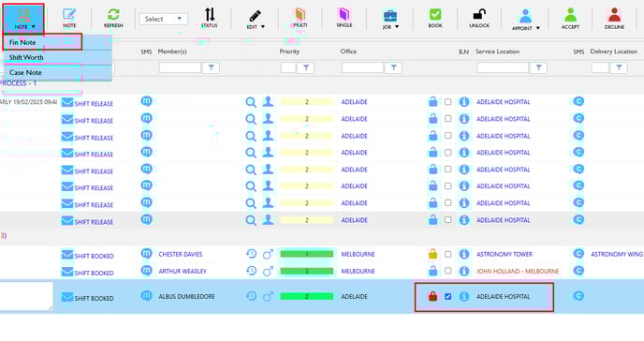Click person icon in row dated 19/02/2025
644x341 pixels.
(x=269, y=101)
